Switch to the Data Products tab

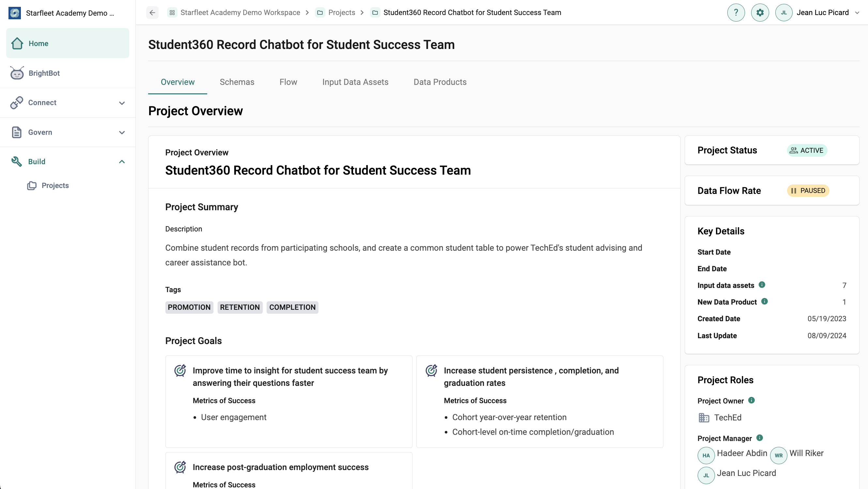[x=440, y=82]
